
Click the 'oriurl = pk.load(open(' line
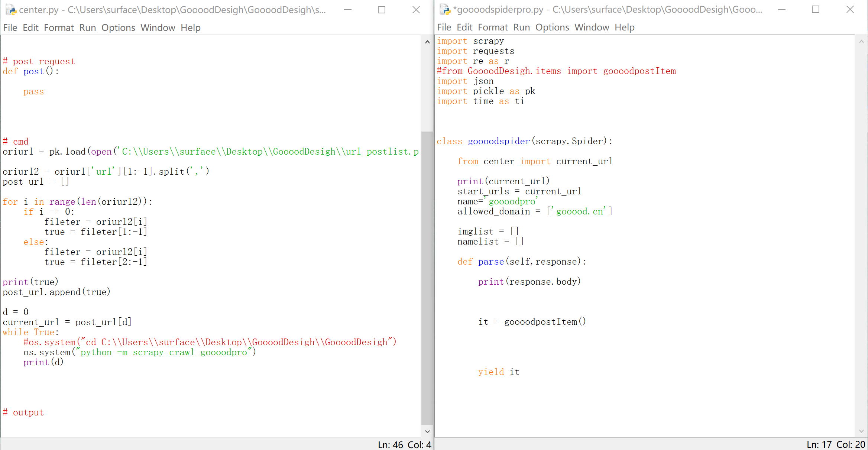click(211, 152)
